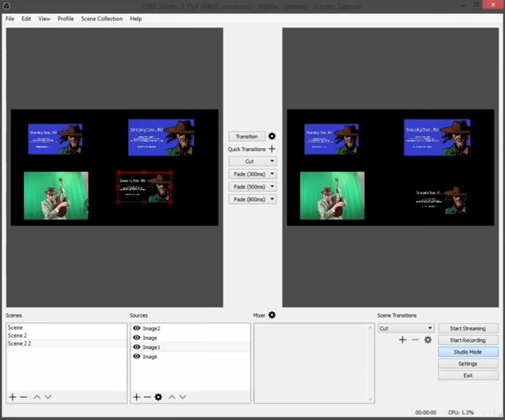Add a new source with the plus icon

point(136,397)
